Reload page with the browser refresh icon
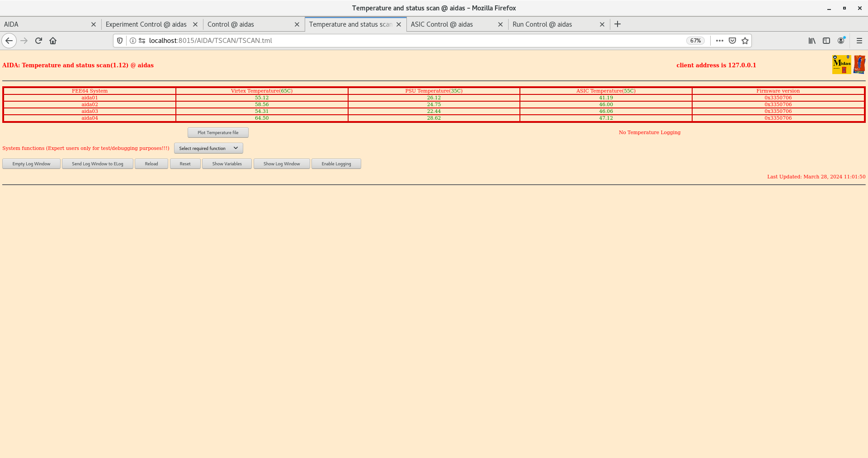 point(38,41)
